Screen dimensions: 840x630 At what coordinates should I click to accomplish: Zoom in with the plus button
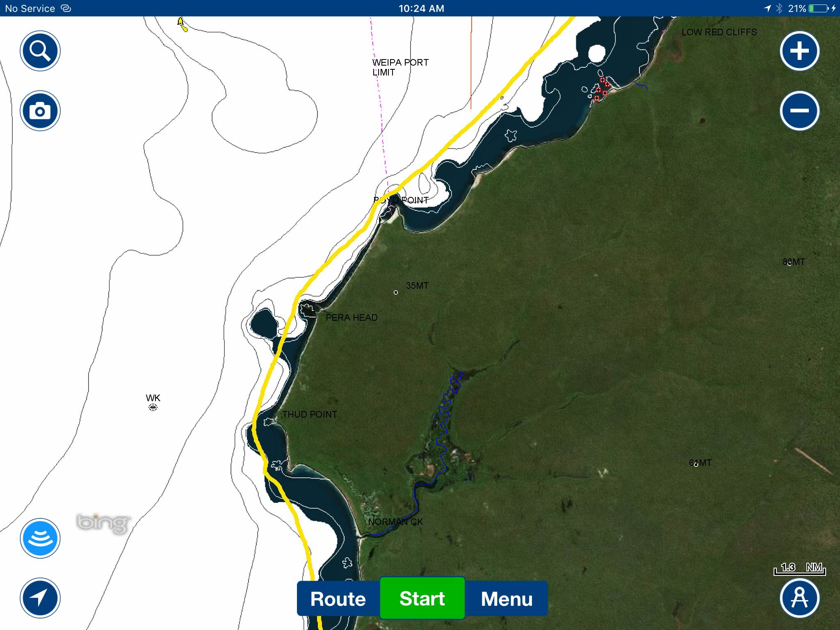pos(799,51)
